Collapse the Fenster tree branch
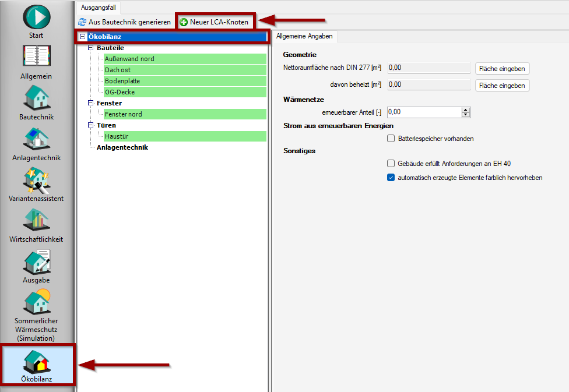Viewport: 569px width, 392px height. 91,103
